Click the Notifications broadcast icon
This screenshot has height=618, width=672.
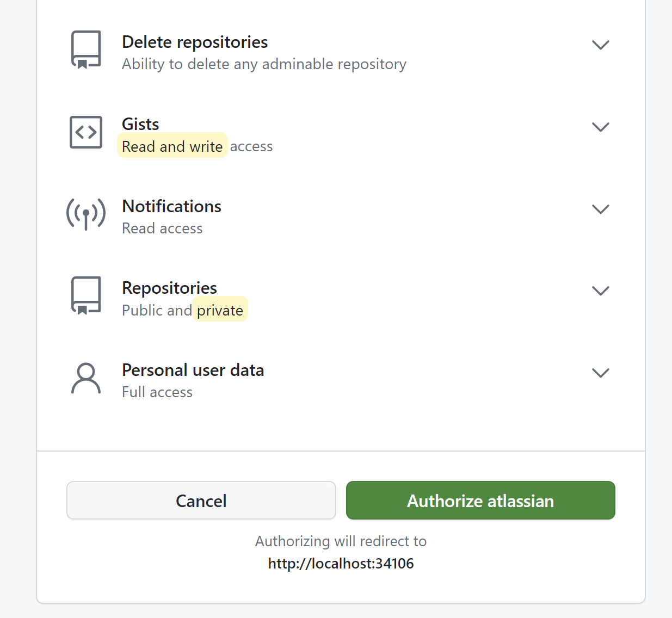coord(85,214)
